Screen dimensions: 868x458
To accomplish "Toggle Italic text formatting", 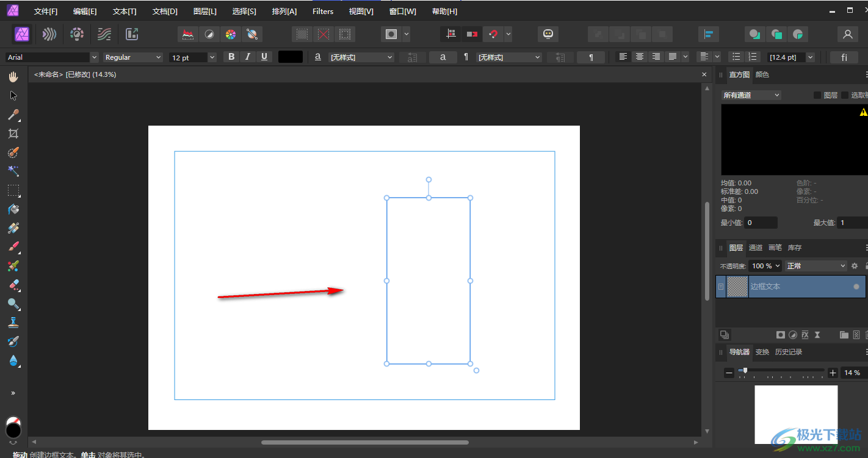I will click(x=247, y=57).
